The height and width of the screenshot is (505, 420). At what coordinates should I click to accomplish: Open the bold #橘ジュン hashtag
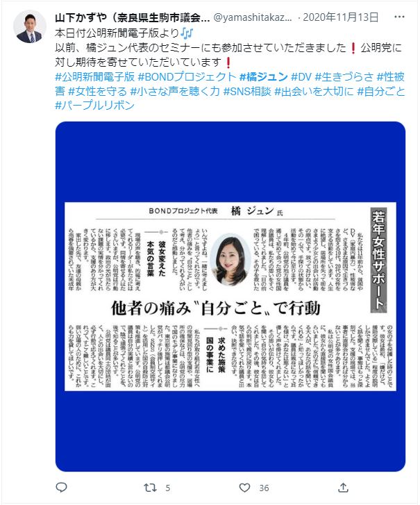coord(264,77)
